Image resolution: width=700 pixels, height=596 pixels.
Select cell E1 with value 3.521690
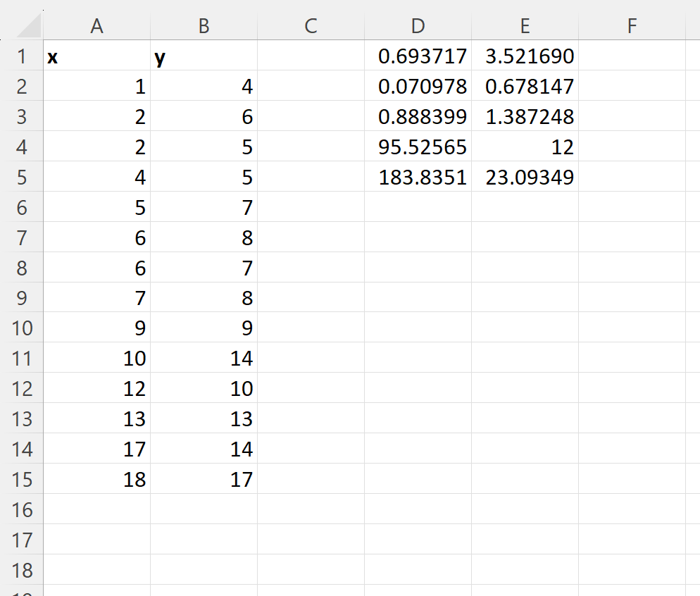(525, 56)
